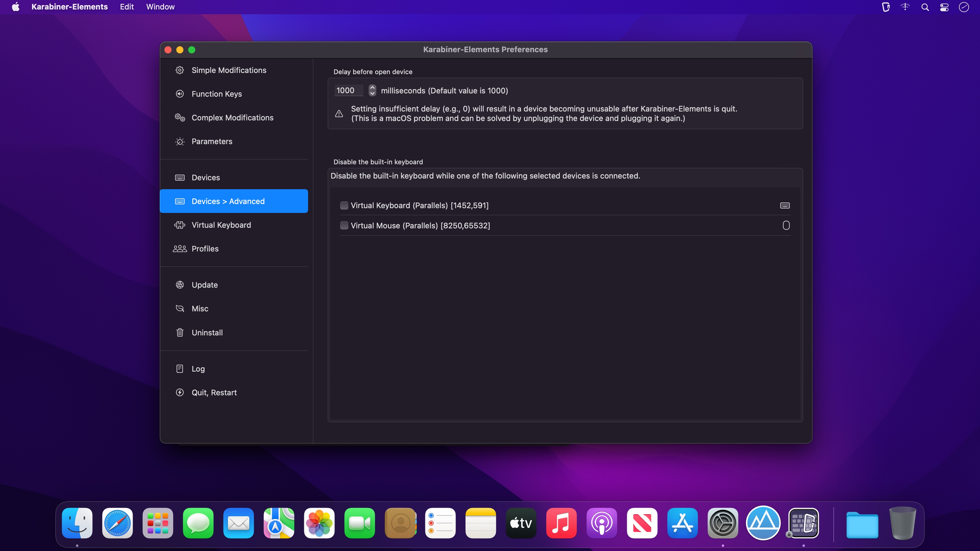The image size is (980, 551).
Task: Click mouse icon in Virtual Mouse row
Action: [x=786, y=225]
